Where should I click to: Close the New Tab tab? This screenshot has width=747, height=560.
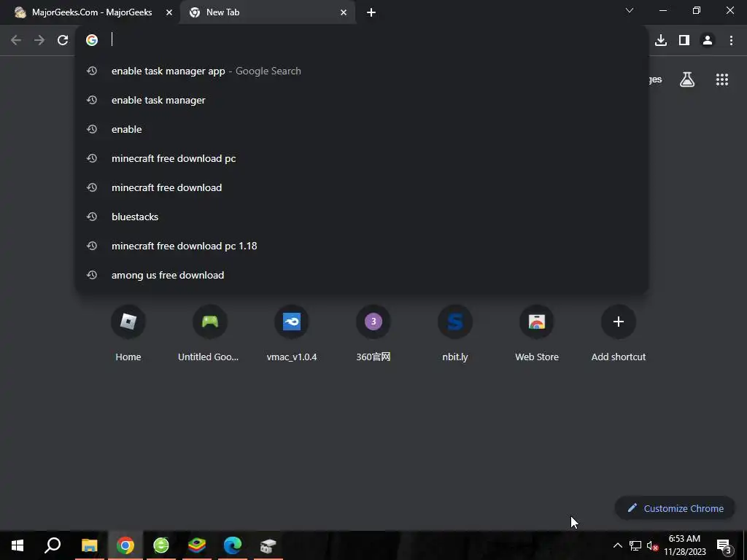[344, 13]
